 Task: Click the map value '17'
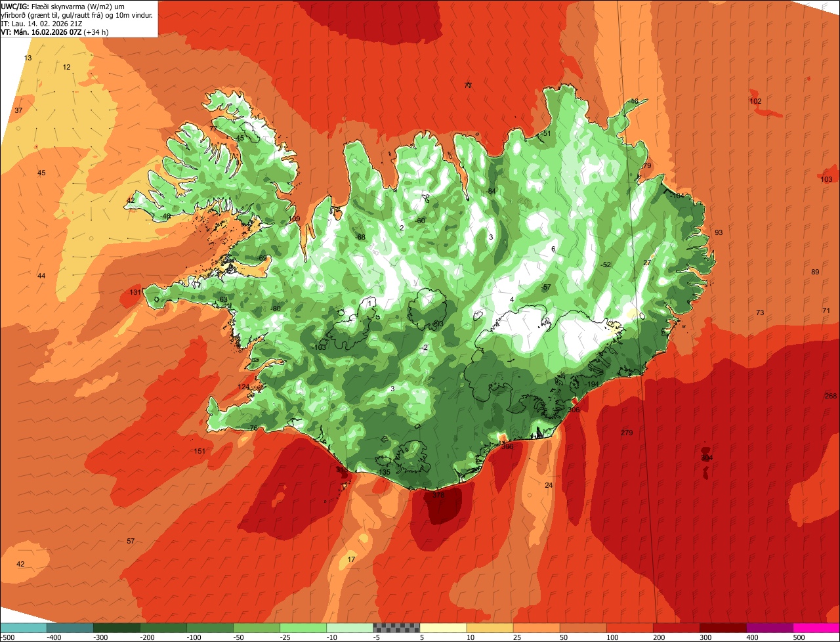click(351, 559)
